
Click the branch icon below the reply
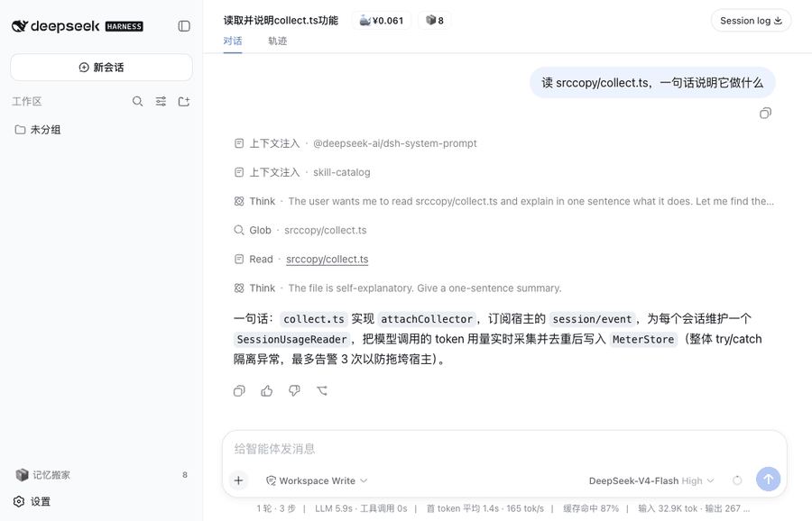tap(322, 391)
